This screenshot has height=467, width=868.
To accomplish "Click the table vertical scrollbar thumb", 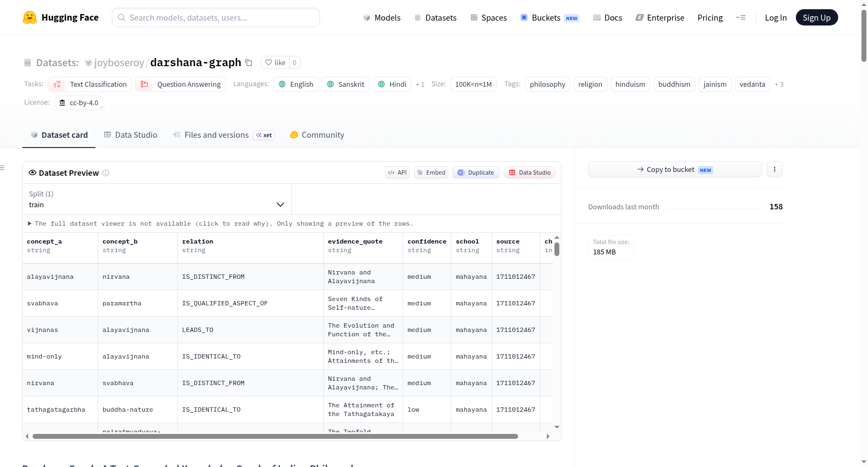I will coord(557,249).
